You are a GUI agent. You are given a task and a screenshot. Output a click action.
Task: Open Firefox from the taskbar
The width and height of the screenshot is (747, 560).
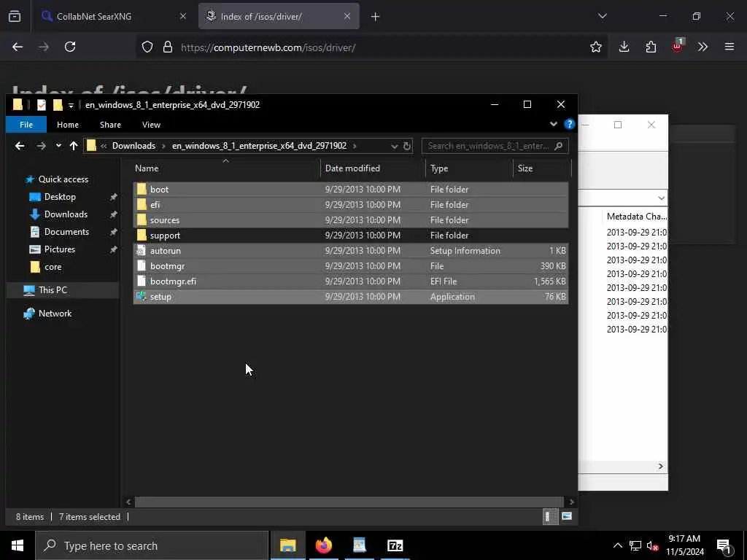click(323, 545)
